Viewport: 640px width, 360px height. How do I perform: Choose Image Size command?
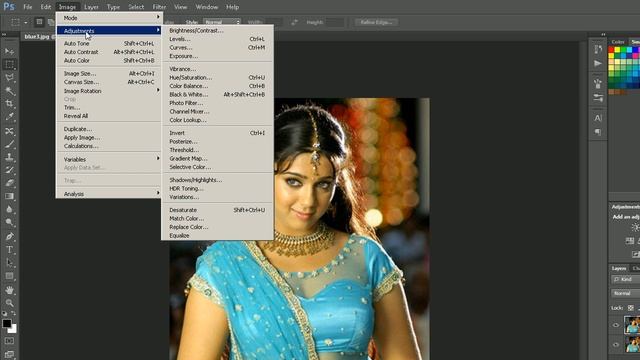click(108, 73)
